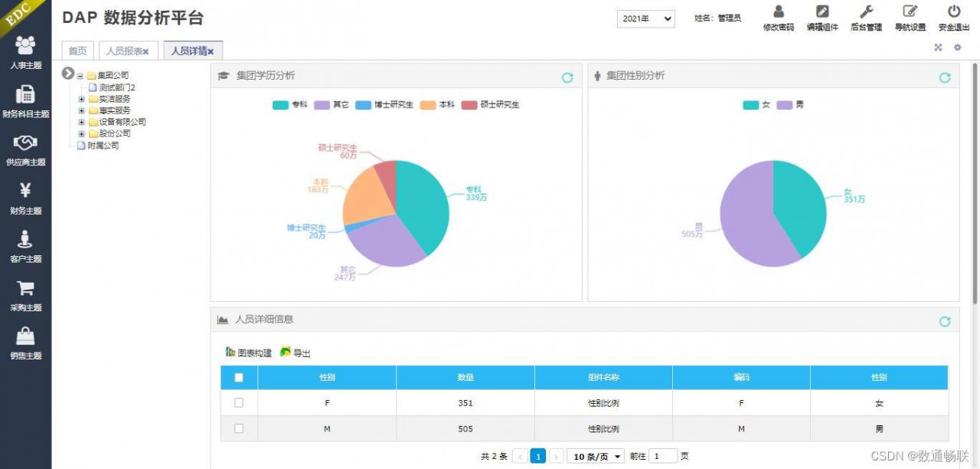Click the 351 quantity cell

coord(465,403)
